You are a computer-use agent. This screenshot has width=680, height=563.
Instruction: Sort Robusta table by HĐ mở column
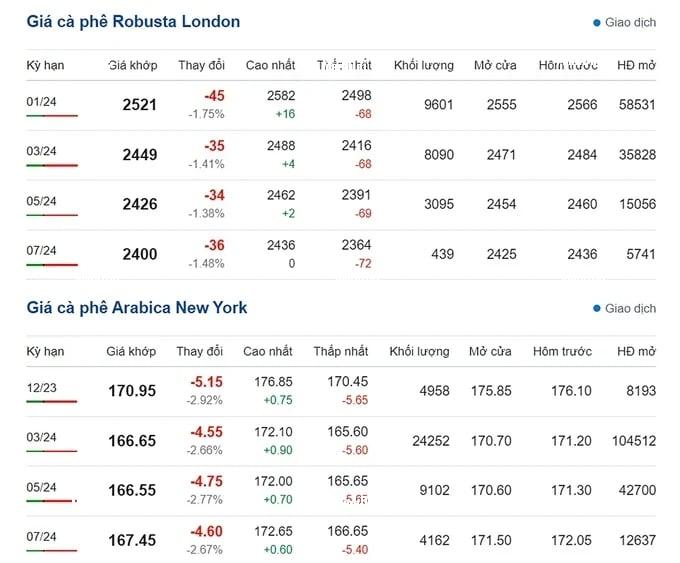636,65
